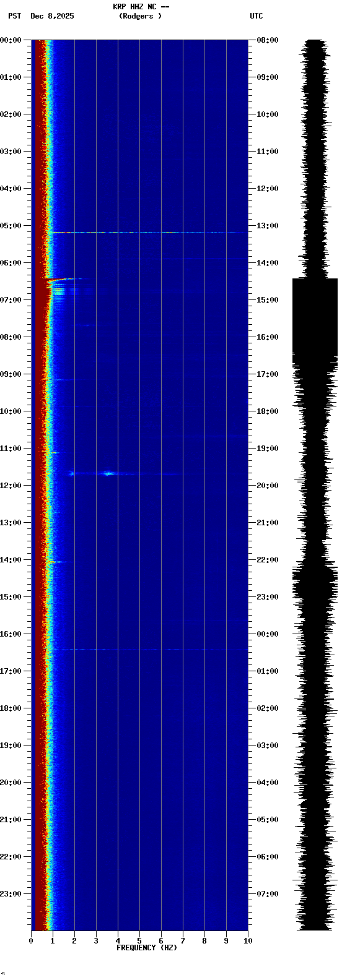Click the frequency axis label '10'
Viewport: 342px width, 980px height.
coord(248,942)
